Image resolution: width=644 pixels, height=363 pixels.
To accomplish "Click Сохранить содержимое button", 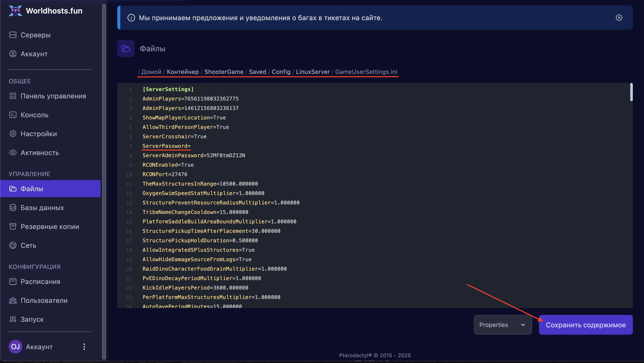I will point(586,325).
